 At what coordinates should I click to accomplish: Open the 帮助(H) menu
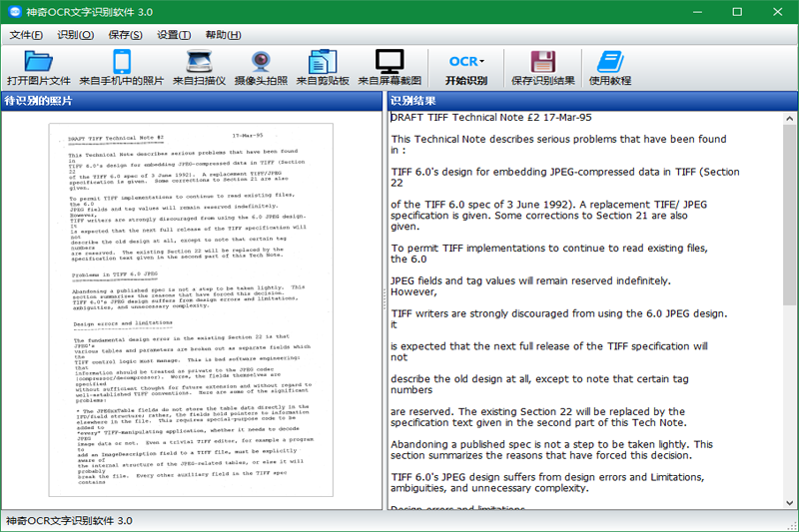coord(223,35)
